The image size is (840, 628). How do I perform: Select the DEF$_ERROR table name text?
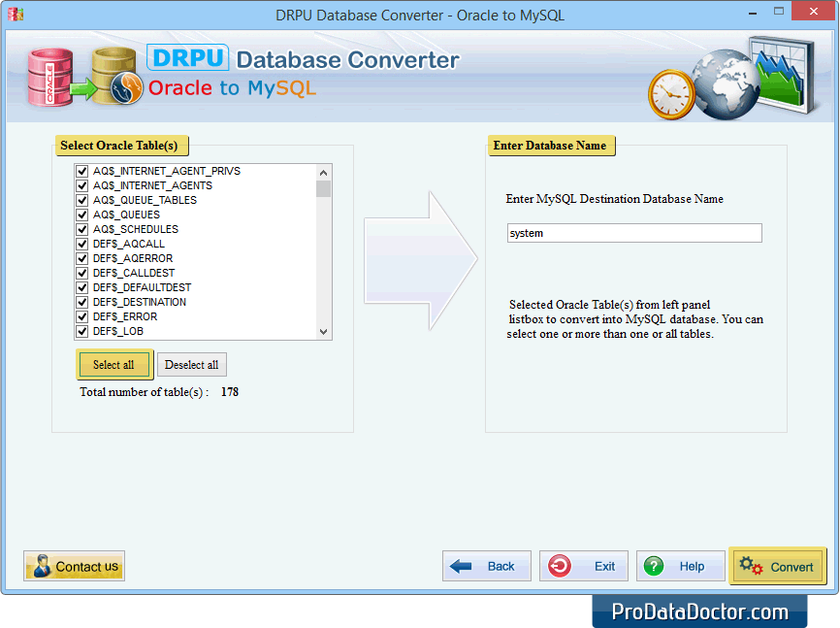pos(125,316)
